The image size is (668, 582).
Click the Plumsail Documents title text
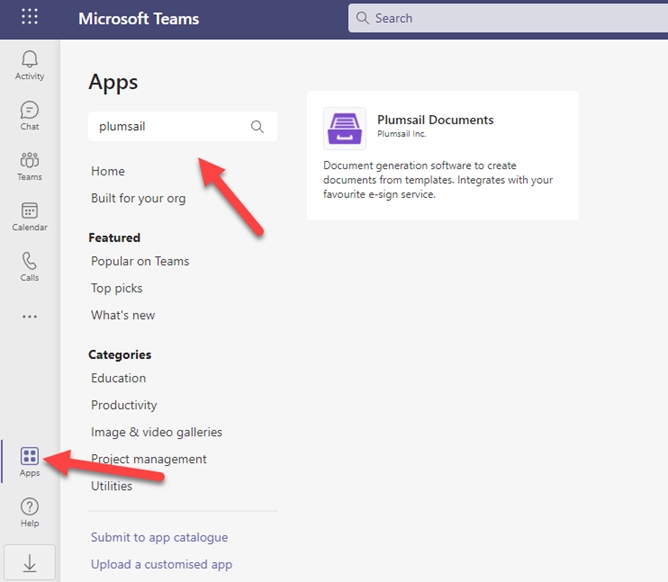click(x=435, y=120)
